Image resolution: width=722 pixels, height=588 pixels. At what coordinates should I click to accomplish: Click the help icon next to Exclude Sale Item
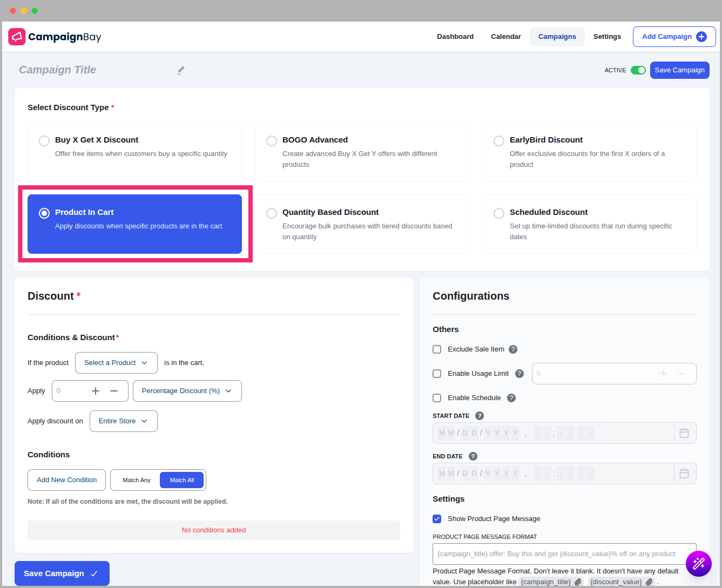pos(513,349)
